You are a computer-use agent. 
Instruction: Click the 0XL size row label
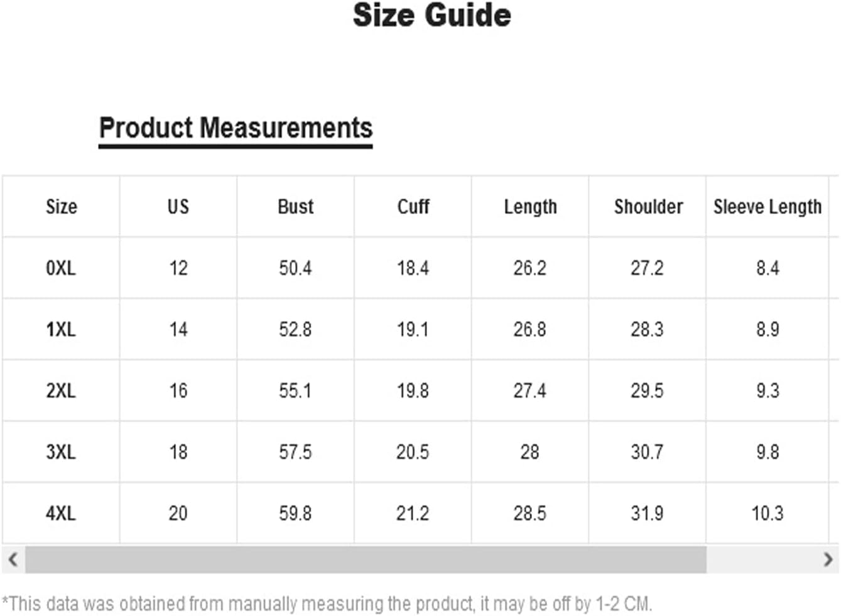point(61,268)
